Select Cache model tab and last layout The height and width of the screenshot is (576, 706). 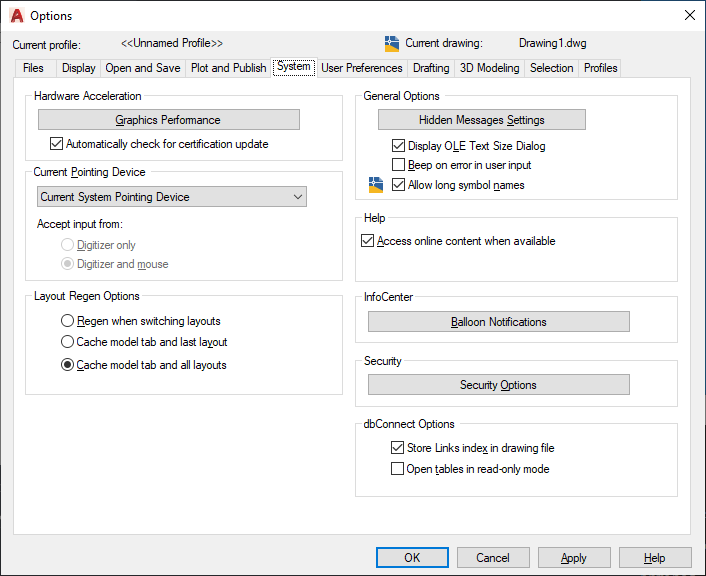pyautogui.click(x=68, y=342)
